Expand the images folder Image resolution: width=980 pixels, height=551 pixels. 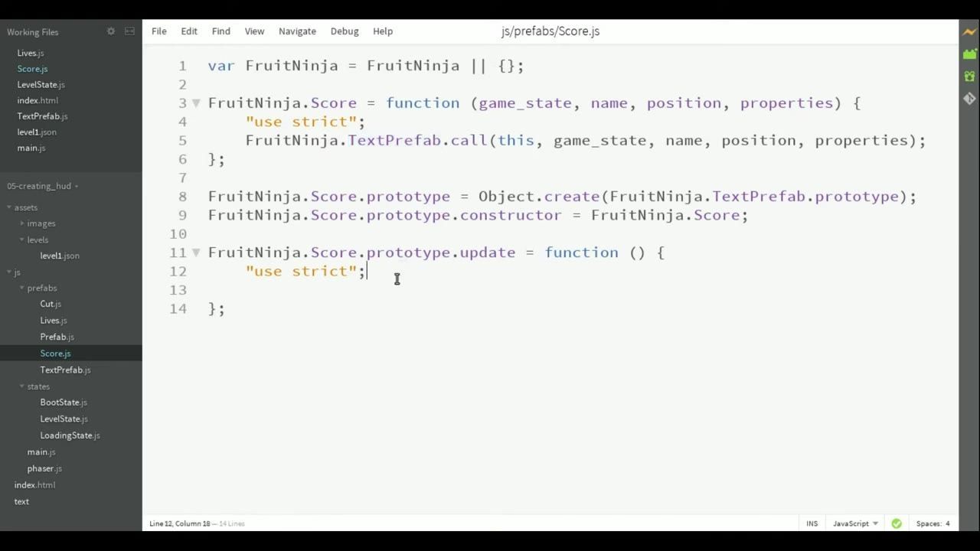pyautogui.click(x=22, y=223)
